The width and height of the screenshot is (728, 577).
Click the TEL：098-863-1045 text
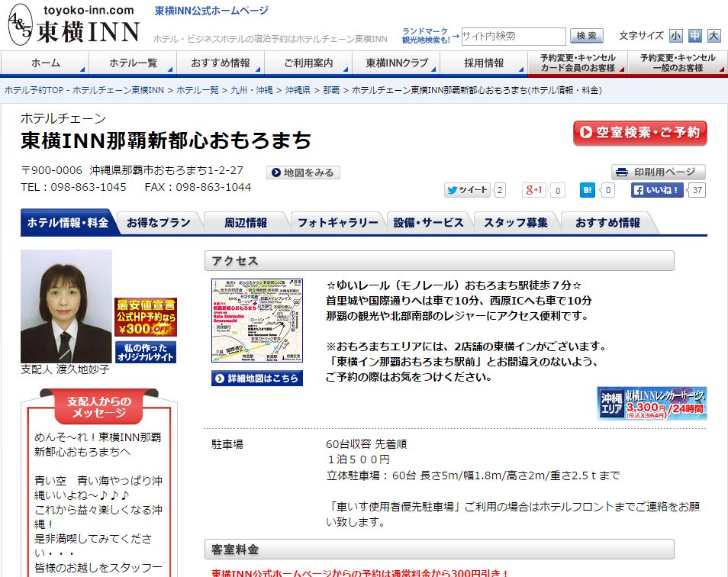tap(73, 187)
